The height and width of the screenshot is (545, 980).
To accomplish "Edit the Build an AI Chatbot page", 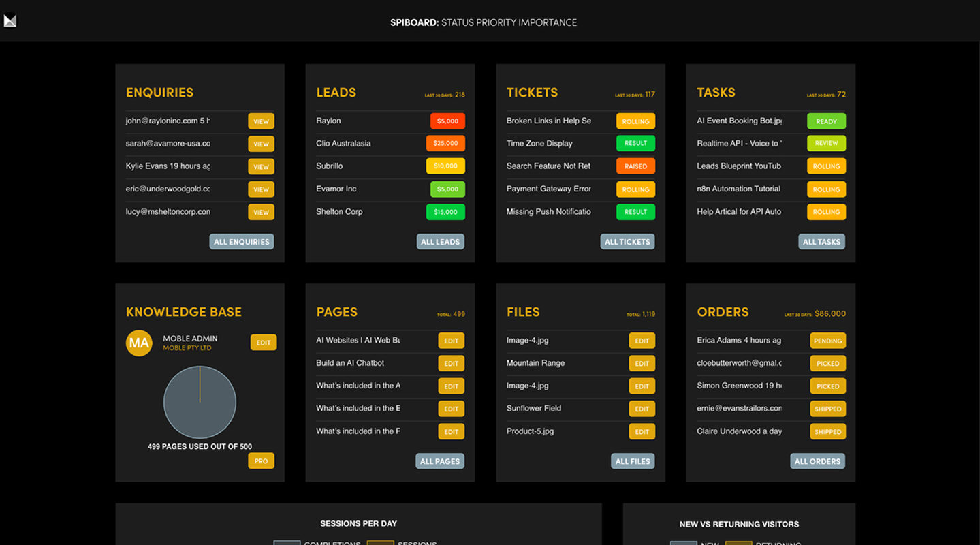I will (x=451, y=364).
